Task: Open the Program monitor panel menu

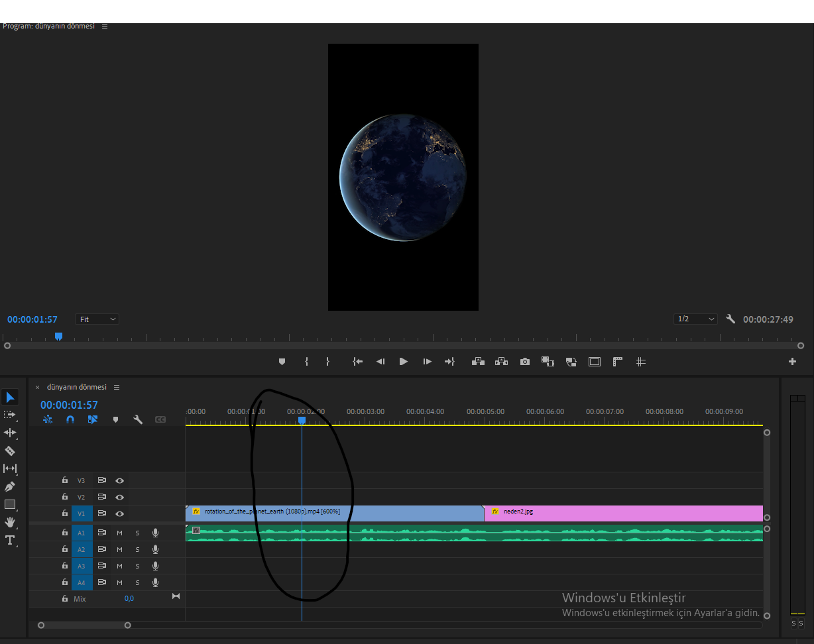Action: click(x=105, y=27)
